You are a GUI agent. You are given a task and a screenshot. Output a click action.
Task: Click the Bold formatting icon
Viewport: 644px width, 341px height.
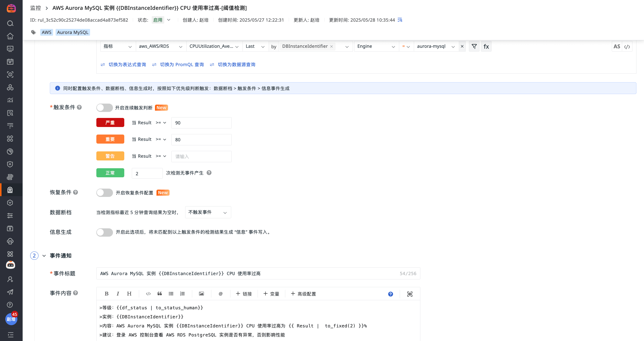tap(106, 294)
